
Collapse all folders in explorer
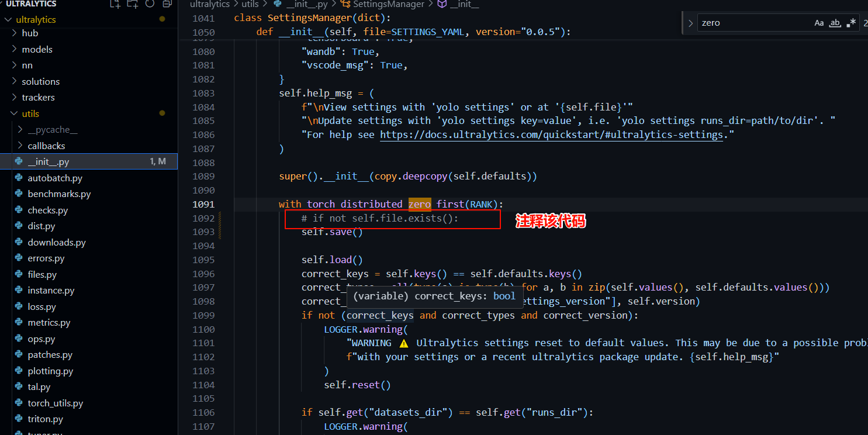pos(166,4)
